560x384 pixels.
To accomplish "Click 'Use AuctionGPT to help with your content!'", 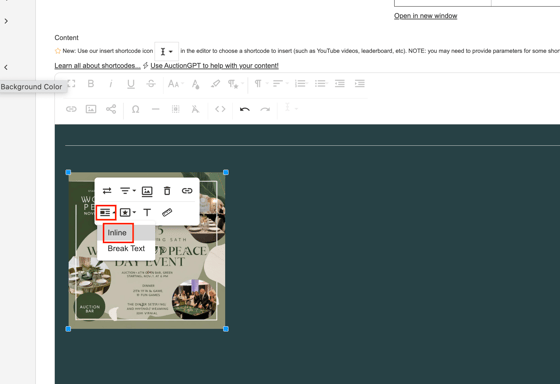I will point(214,66).
